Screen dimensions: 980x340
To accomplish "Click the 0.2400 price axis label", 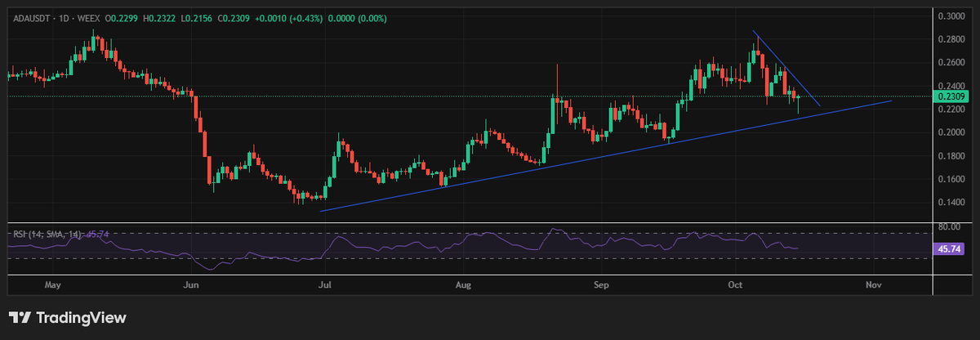I will tap(951, 85).
